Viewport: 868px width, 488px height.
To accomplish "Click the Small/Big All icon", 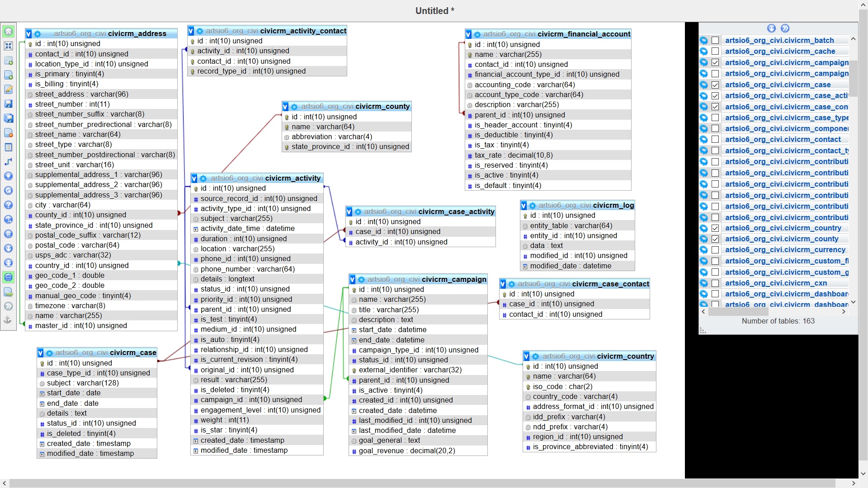I will click(x=8, y=249).
